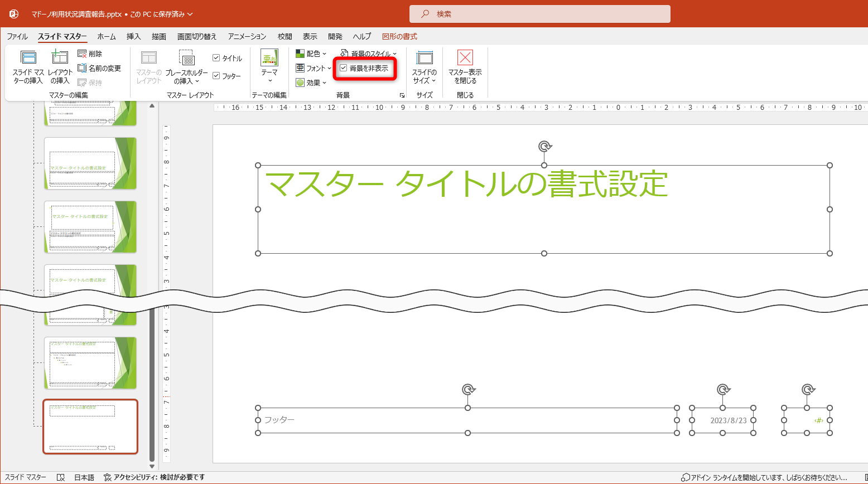Uncheck the フッター checkbox
This screenshot has height=484, width=868.
point(216,75)
